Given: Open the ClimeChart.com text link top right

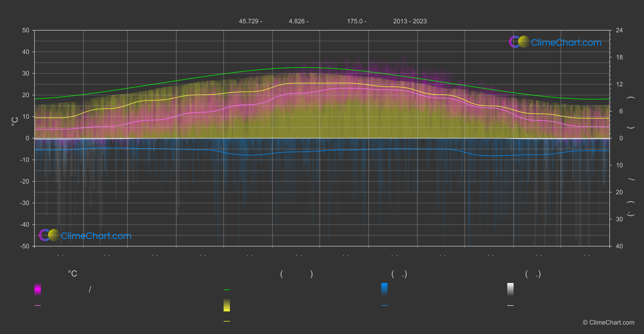Looking at the screenshot, I should pyautogui.click(x=566, y=43).
